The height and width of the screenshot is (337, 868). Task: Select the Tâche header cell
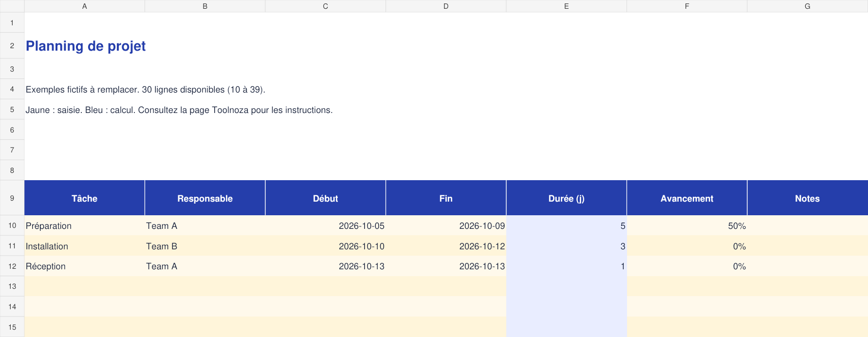[x=85, y=198]
